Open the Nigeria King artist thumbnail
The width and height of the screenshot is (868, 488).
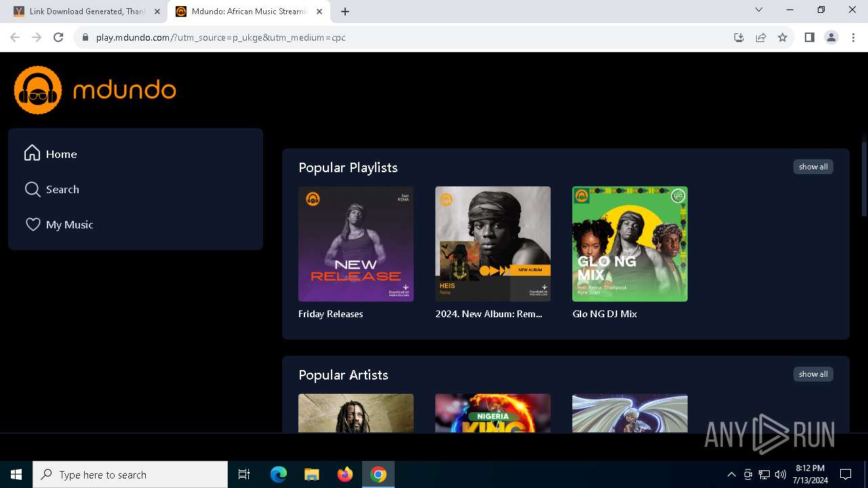493,413
